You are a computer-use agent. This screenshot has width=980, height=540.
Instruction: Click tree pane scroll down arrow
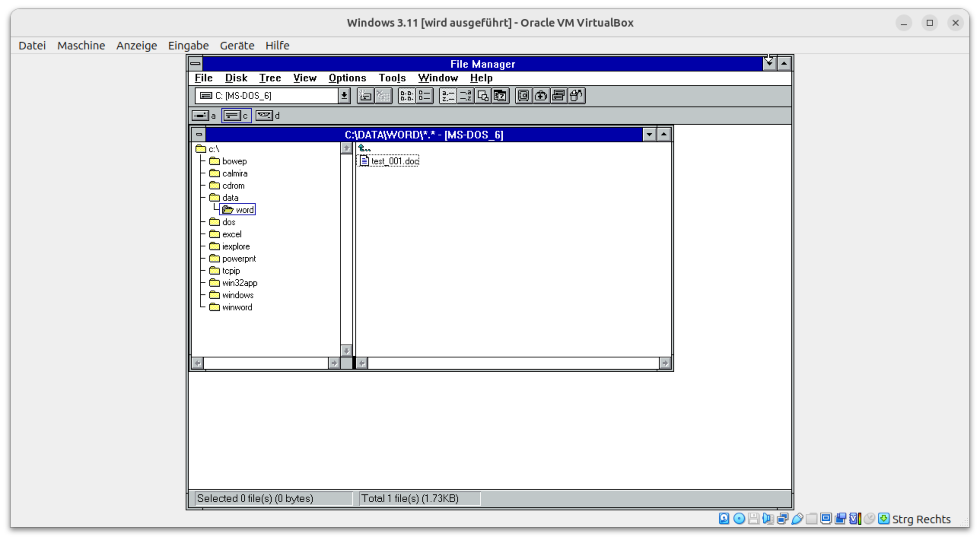click(x=346, y=351)
